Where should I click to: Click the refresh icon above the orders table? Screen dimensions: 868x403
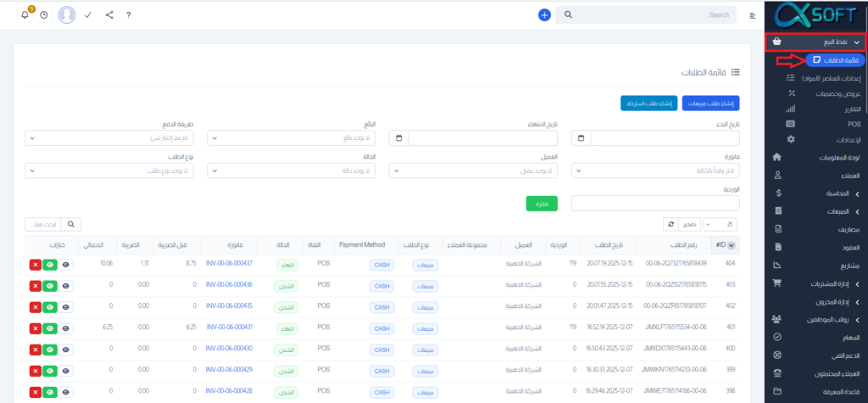(x=669, y=224)
